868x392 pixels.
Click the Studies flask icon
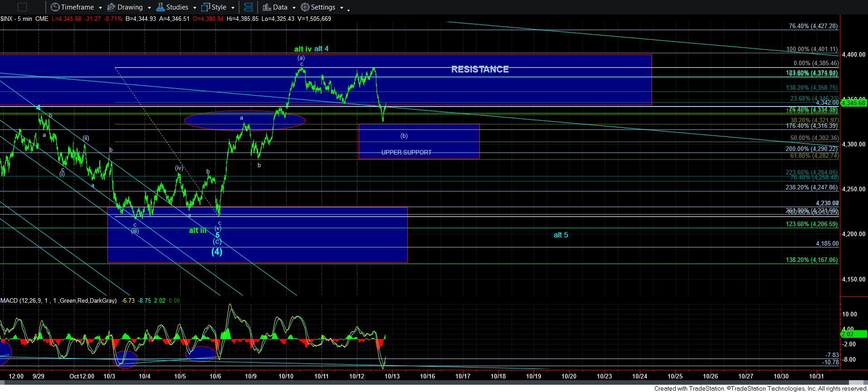click(x=160, y=7)
